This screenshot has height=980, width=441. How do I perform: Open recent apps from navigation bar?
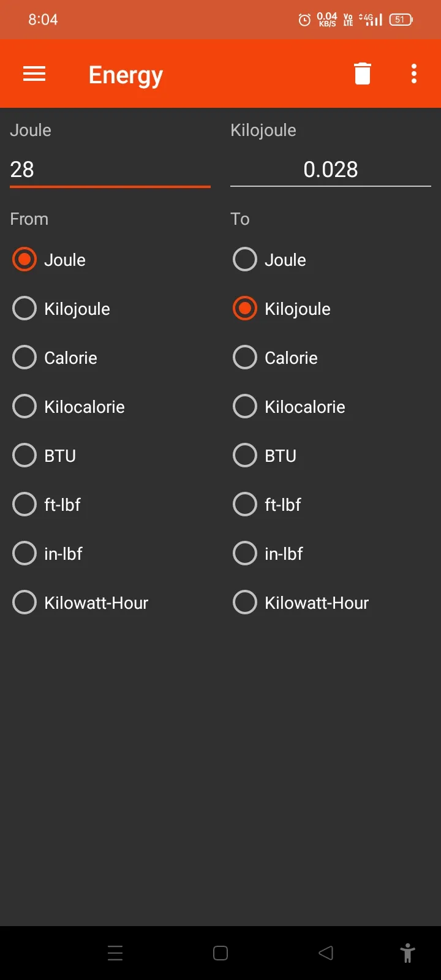pos(115,953)
